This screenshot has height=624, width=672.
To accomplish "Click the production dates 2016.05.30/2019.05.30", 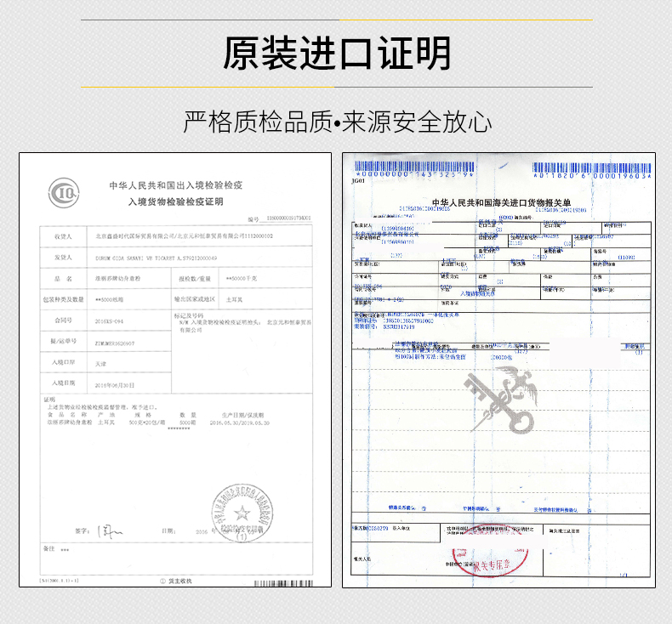I will click(x=240, y=423).
